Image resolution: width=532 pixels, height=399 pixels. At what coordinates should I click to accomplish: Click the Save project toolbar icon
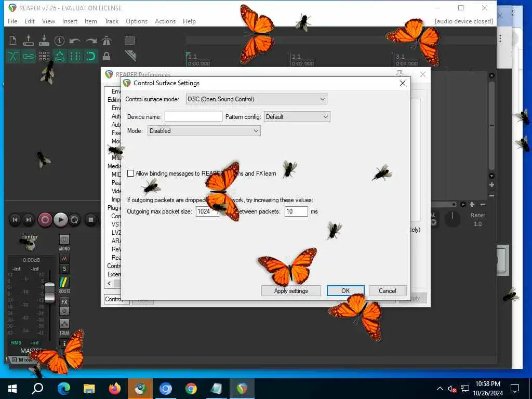pyautogui.click(x=44, y=41)
